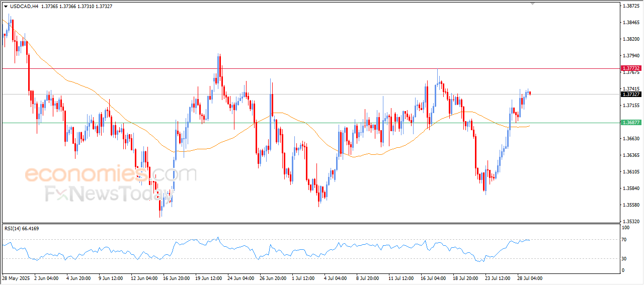Click the 1.37155 price axis label
The image size is (644, 285).
[631, 106]
